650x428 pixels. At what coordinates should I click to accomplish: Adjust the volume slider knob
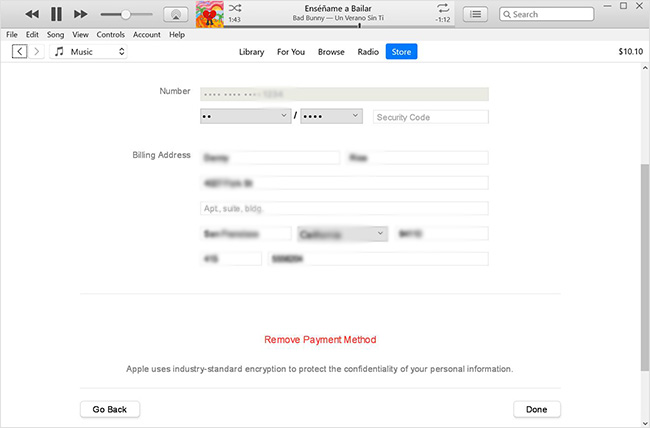coord(125,15)
